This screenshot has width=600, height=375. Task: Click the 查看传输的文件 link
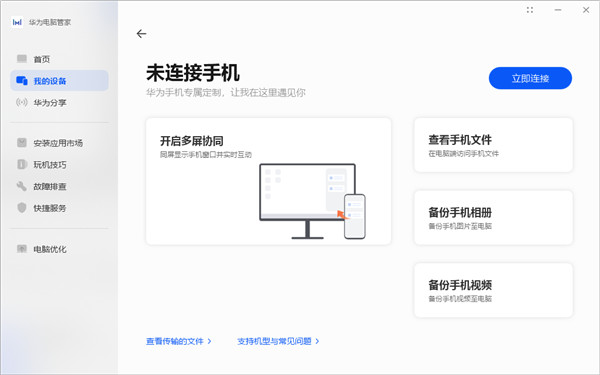click(x=175, y=341)
